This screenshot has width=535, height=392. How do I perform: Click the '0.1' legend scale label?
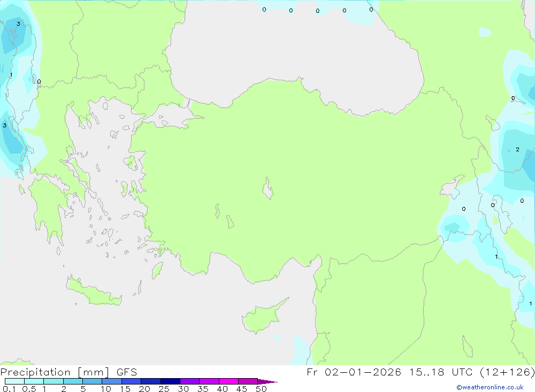point(9,389)
